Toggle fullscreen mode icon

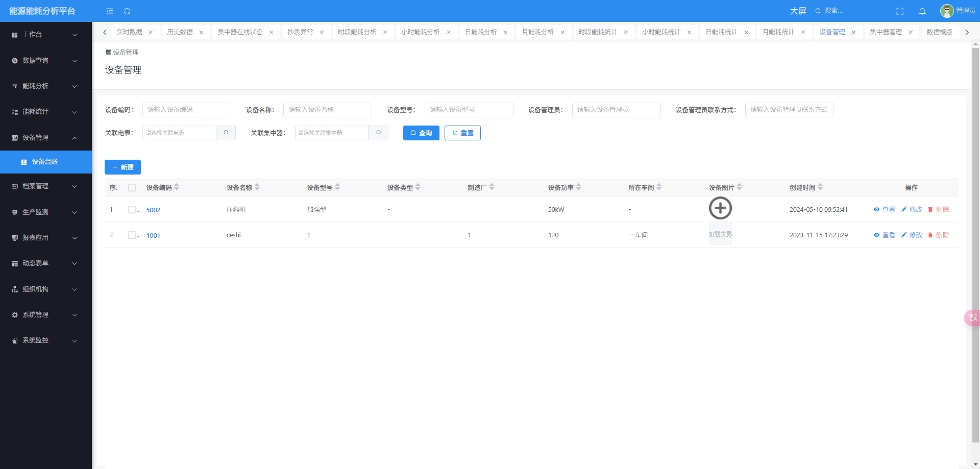pos(900,11)
